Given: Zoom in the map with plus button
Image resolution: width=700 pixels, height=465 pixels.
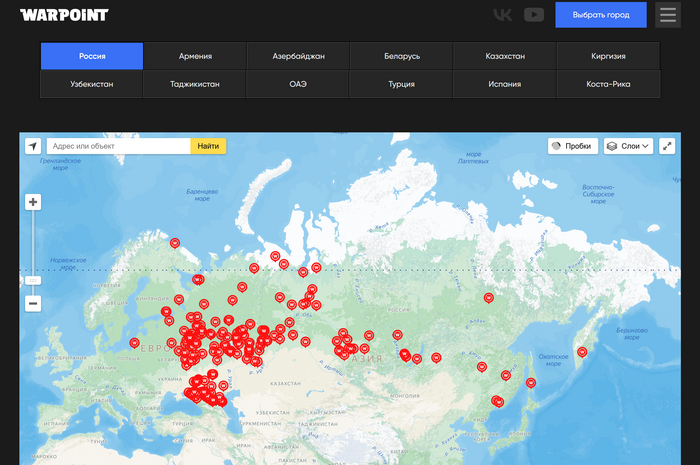Looking at the screenshot, I should pyautogui.click(x=33, y=202).
